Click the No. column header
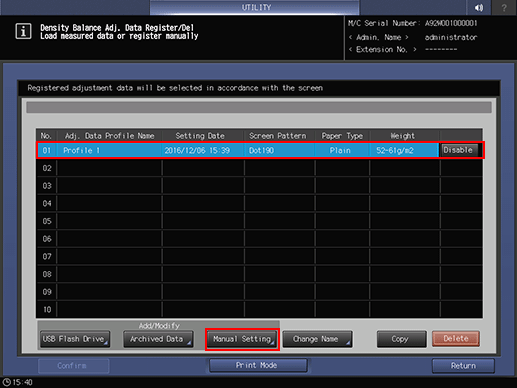 pyautogui.click(x=46, y=136)
